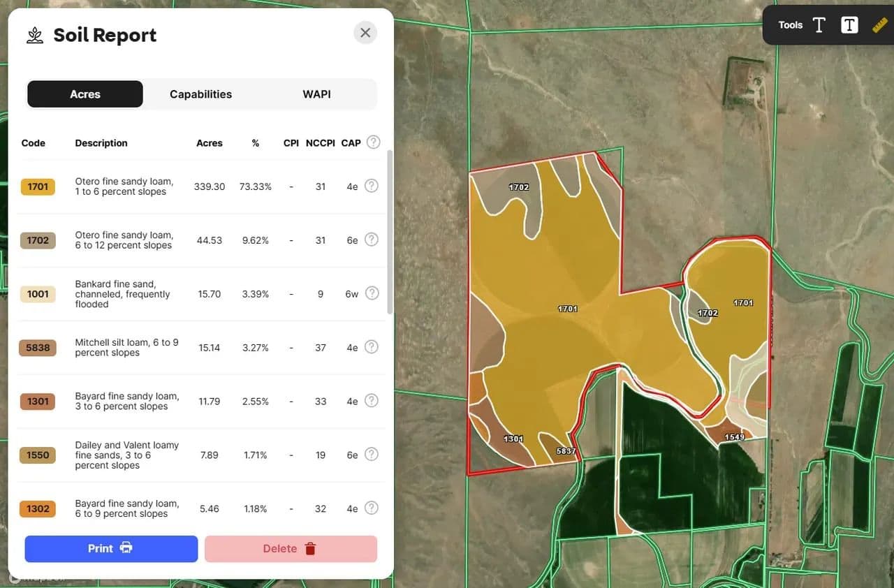Screen dimensions: 894x588
Task: Click the soil list vertical scrollbar
Action: pyautogui.click(x=389, y=230)
